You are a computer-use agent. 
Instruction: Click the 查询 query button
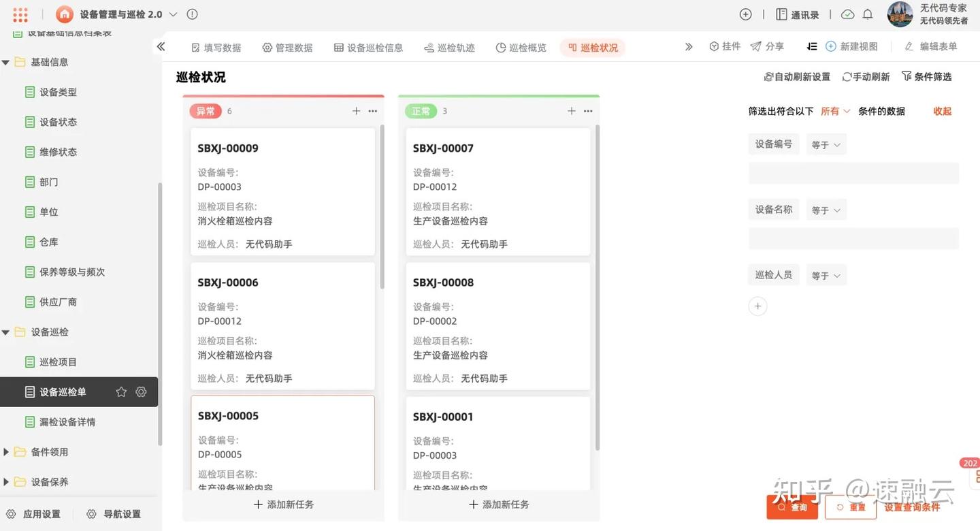click(x=791, y=506)
